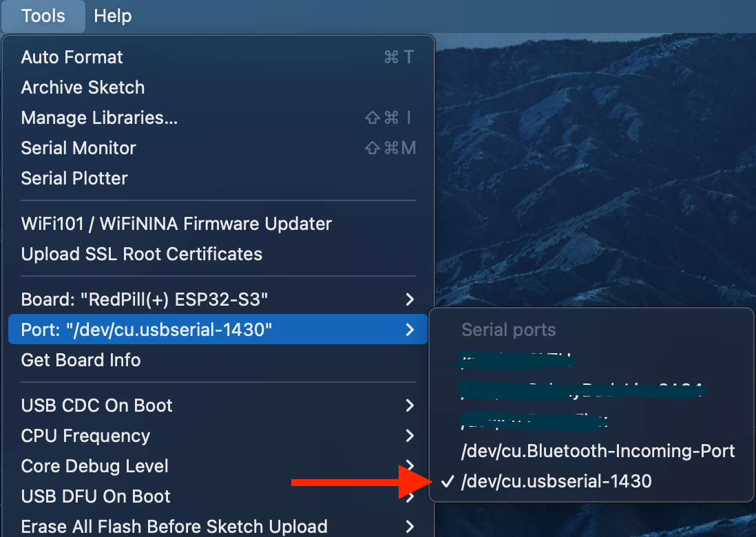The width and height of the screenshot is (756, 537).
Task: Run Auto Format on the sketch
Action: coord(72,57)
